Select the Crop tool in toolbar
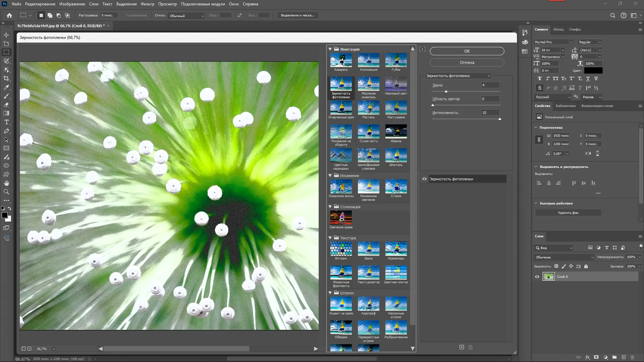Viewport: 644px width, 362px height. 6,78
